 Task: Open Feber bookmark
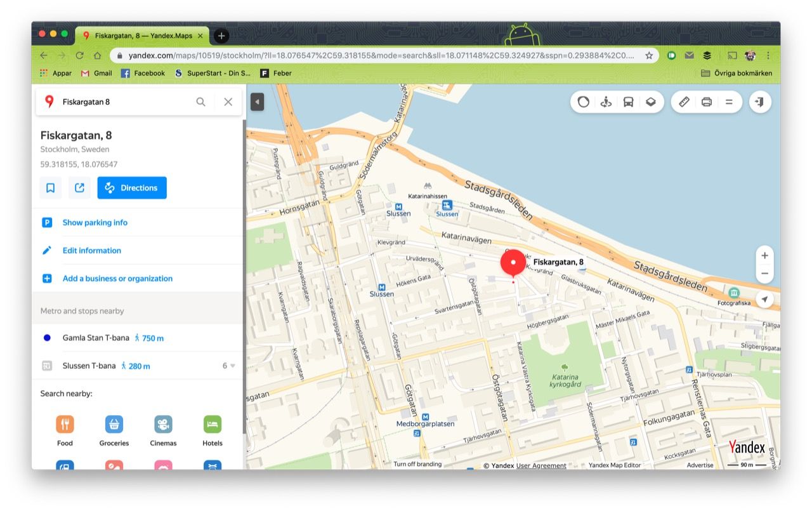click(x=276, y=73)
